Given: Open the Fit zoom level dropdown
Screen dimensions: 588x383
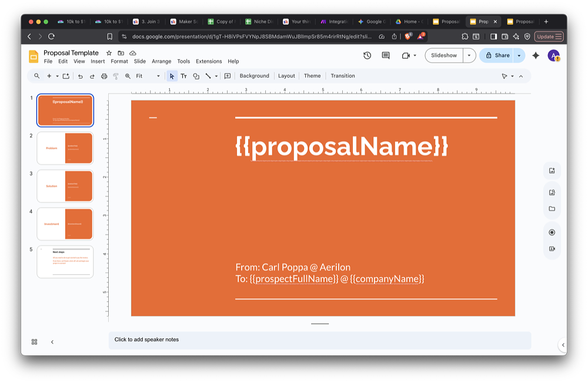Looking at the screenshot, I should [148, 76].
